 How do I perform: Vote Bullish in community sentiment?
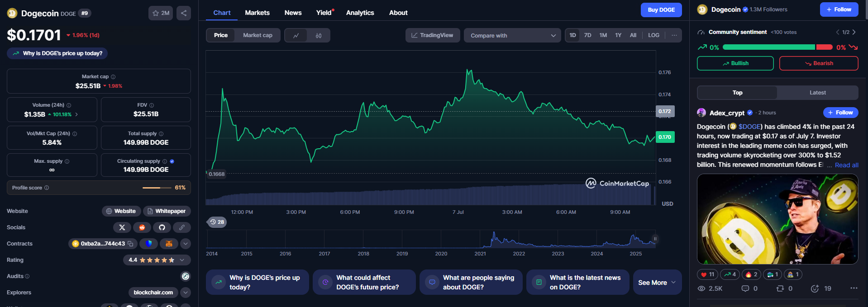tap(735, 63)
